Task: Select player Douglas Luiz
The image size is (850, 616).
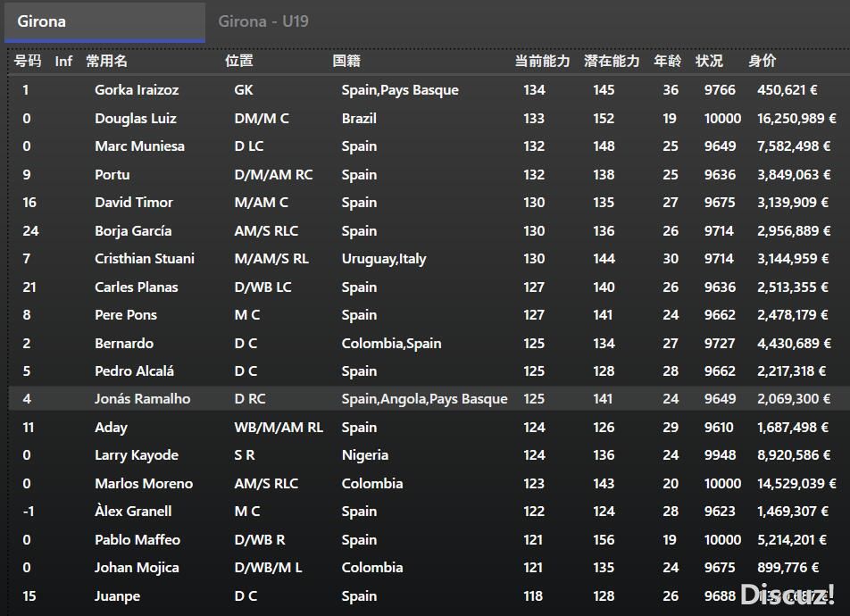Action: pyautogui.click(x=136, y=118)
